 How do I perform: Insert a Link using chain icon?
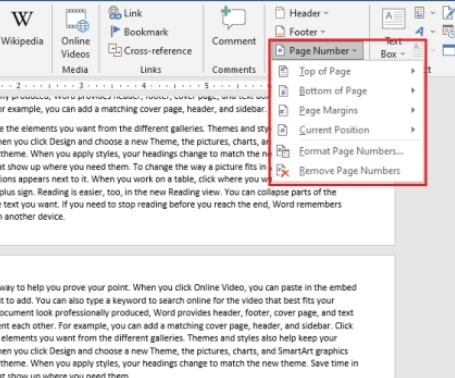click(114, 13)
